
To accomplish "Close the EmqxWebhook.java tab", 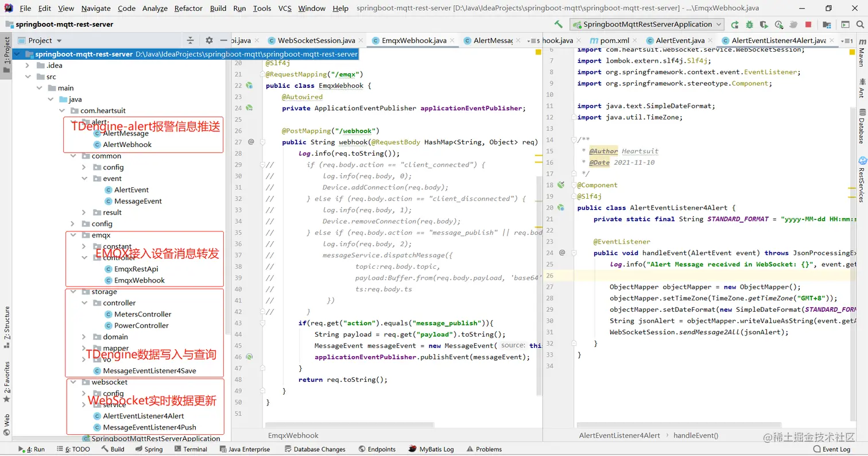I will [x=452, y=41].
